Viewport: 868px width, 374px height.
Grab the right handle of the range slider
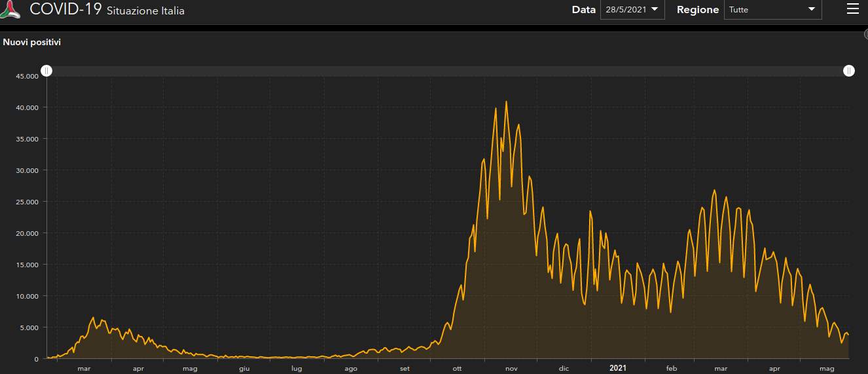[848, 71]
